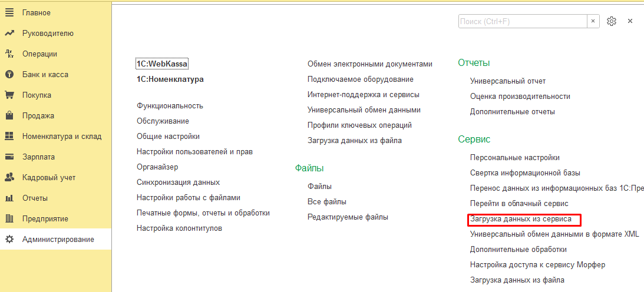Click the shopping cart icon for Покупка
644x292 pixels.
pyautogui.click(x=9, y=95)
